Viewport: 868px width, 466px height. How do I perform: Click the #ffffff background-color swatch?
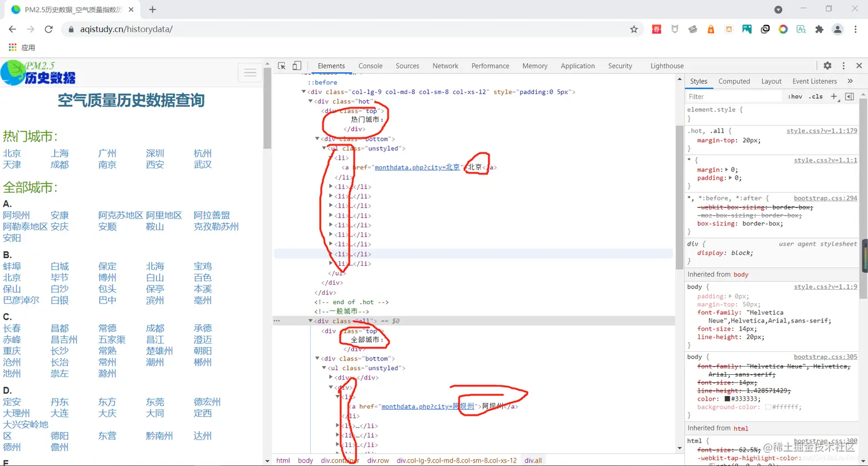click(x=768, y=407)
